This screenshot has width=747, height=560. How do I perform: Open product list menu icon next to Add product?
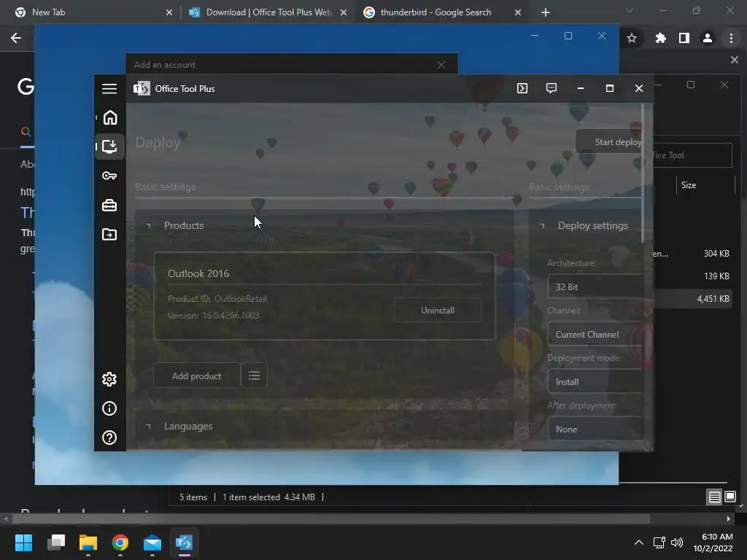click(254, 376)
